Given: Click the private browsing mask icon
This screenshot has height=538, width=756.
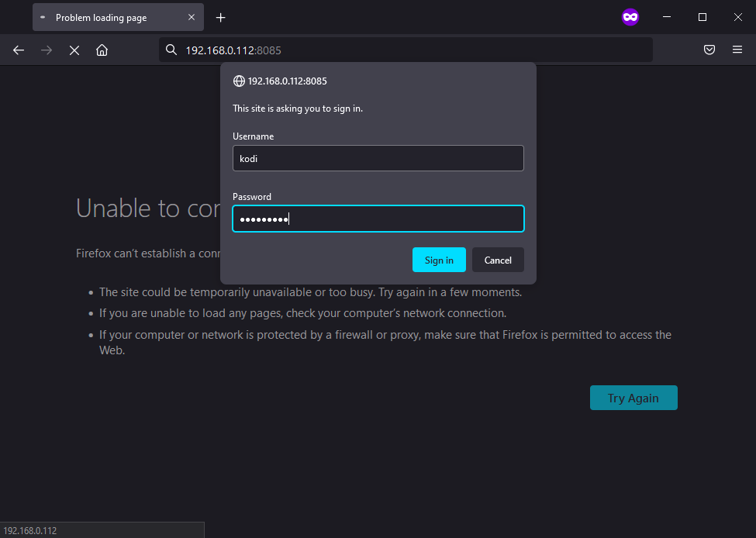Looking at the screenshot, I should [x=630, y=17].
